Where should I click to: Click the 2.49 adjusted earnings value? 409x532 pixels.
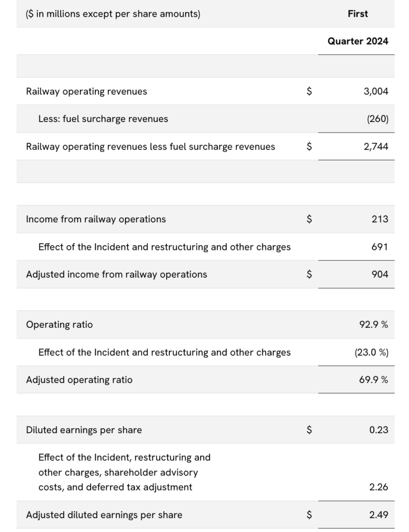(x=378, y=515)
